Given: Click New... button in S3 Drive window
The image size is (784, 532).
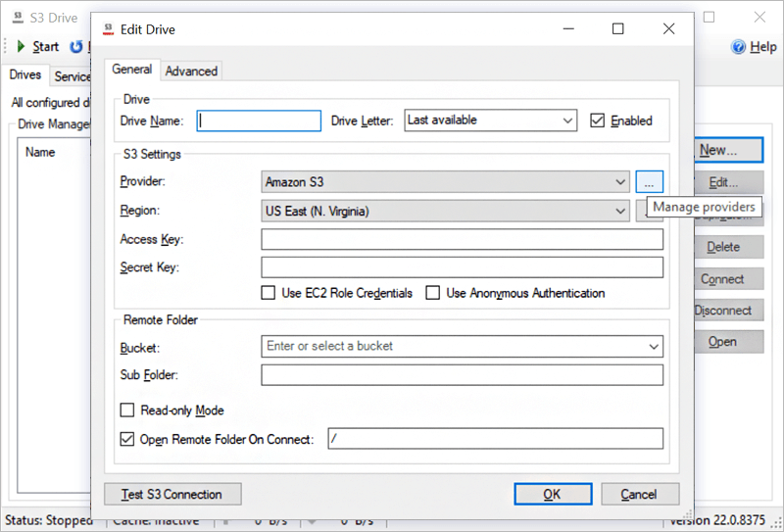Looking at the screenshot, I should pos(728,150).
